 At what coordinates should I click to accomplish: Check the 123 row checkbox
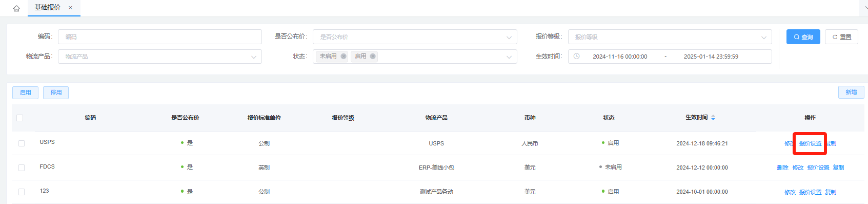click(x=22, y=192)
